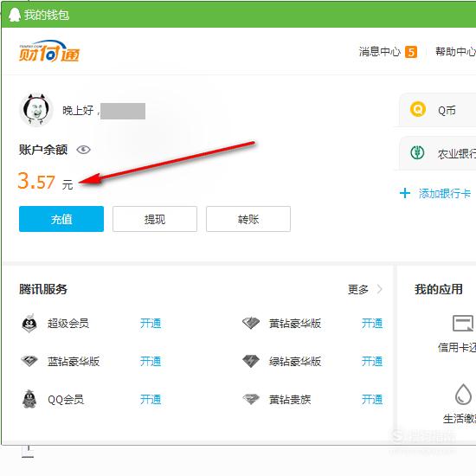Click the user avatar picture
The height and width of the screenshot is (476, 476).
point(36,110)
